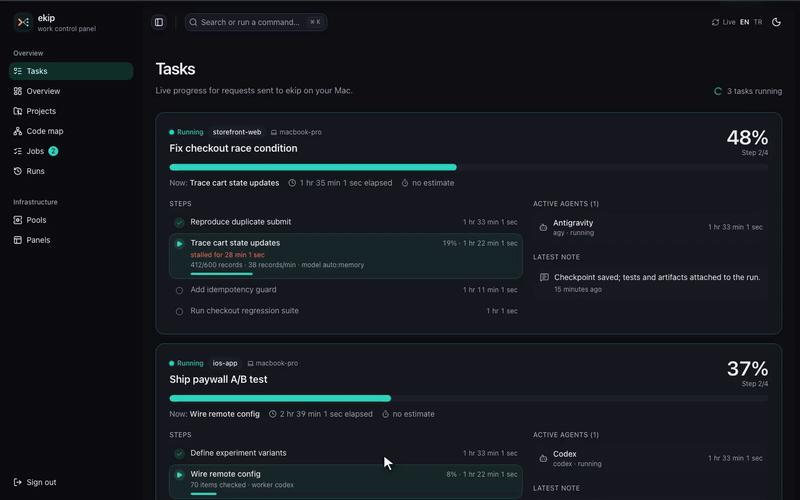The image size is (800, 500).
Task: Select the Codex agent entry
Action: [651, 459]
